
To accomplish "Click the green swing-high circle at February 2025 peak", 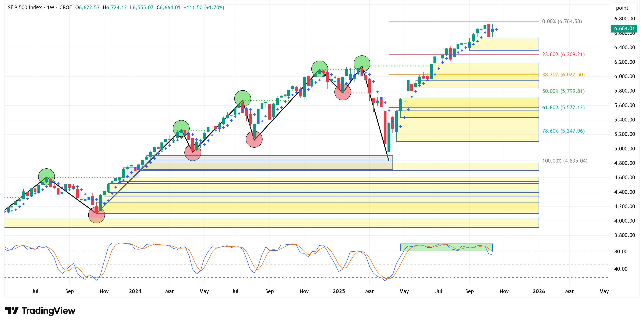I will click(x=362, y=64).
